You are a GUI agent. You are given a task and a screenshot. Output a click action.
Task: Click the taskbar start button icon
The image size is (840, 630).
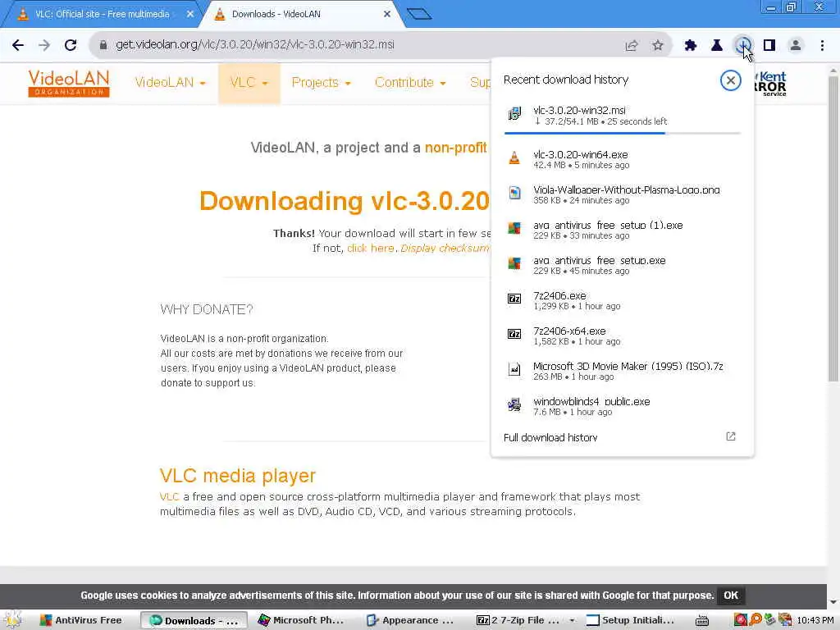pyautogui.click(x=13, y=620)
